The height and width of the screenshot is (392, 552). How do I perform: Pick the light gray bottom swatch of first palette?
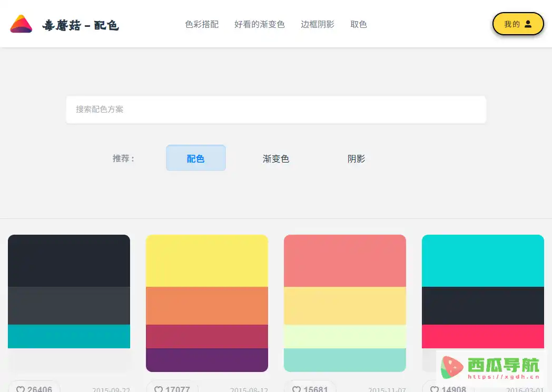click(69, 360)
